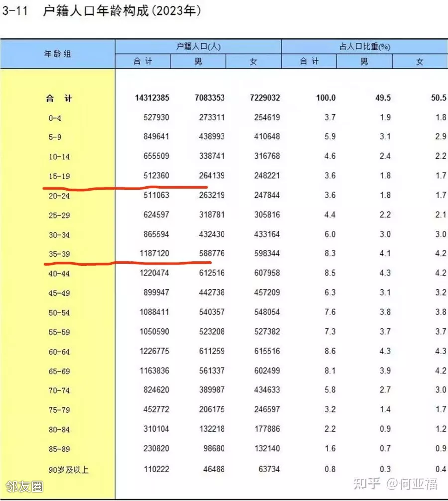
Task: Select the 100.0 percentage total cell
Action: coord(325,98)
